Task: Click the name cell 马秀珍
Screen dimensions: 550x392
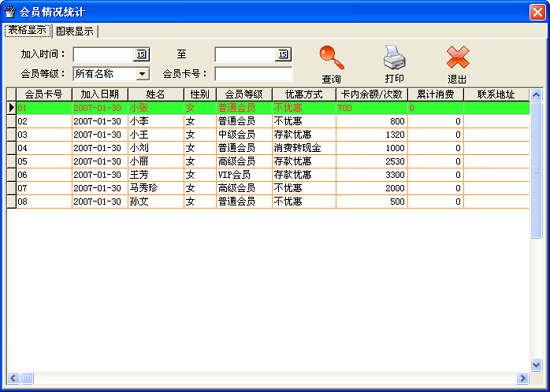Action: 156,188
